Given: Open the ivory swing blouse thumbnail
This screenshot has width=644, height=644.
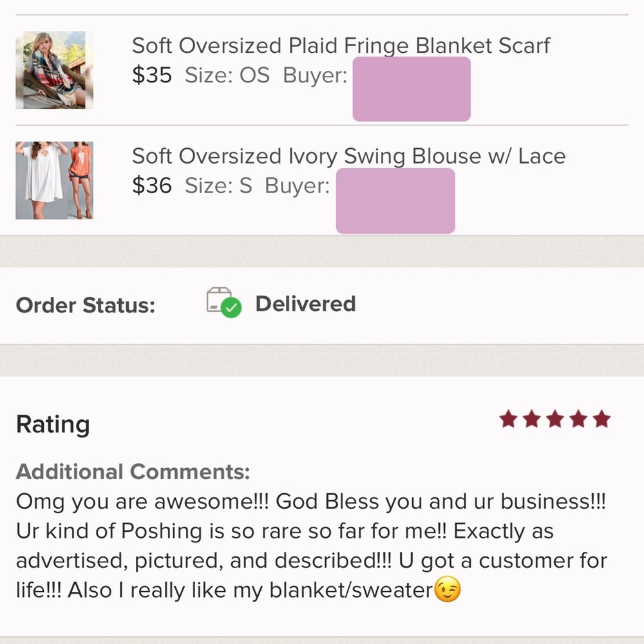Looking at the screenshot, I should click(x=54, y=180).
